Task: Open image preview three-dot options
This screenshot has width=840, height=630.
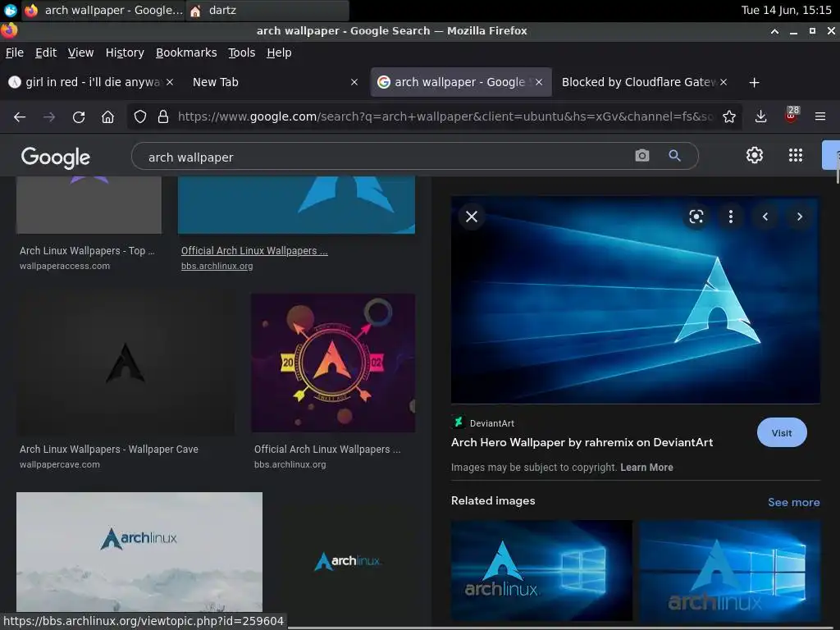Action: (731, 217)
